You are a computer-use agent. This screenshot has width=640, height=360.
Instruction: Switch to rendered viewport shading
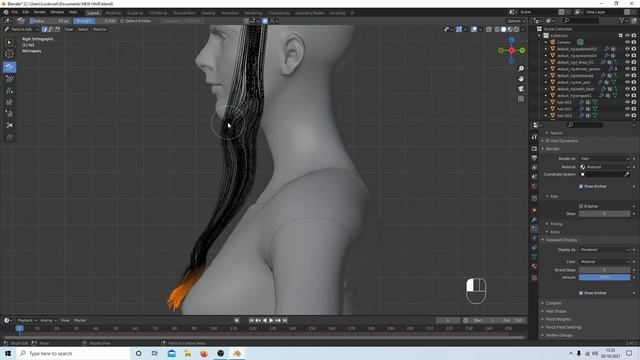[x=516, y=29]
